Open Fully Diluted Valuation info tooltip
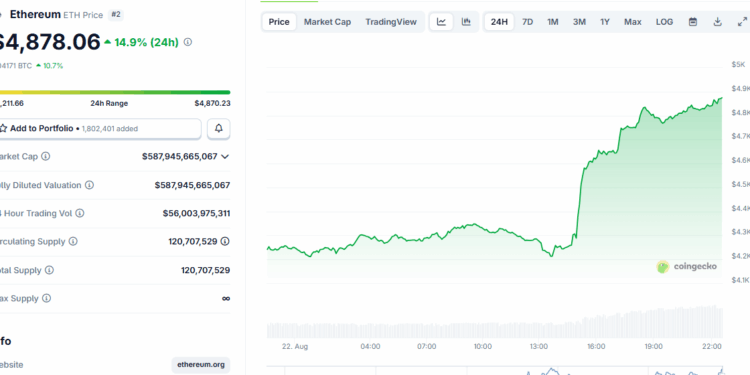Image resolution: width=750 pixels, height=375 pixels. click(89, 185)
